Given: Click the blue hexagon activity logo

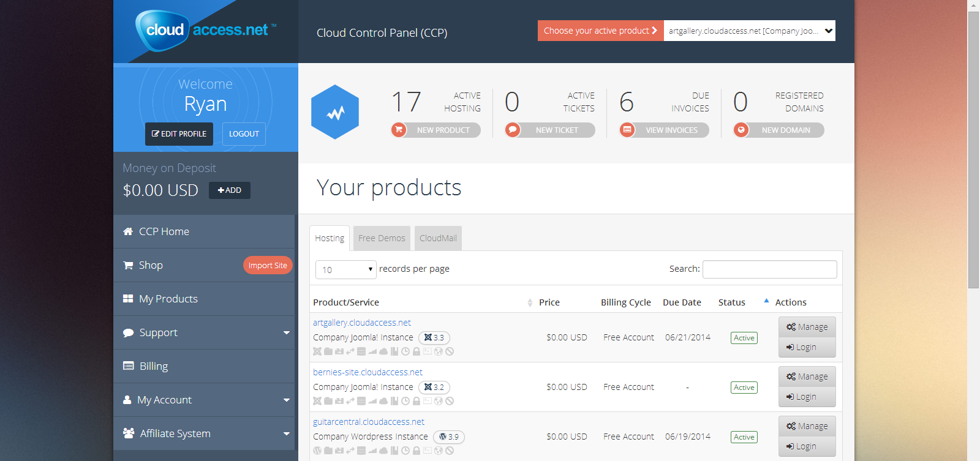Looking at the screenshot, I should click(335, 112).
